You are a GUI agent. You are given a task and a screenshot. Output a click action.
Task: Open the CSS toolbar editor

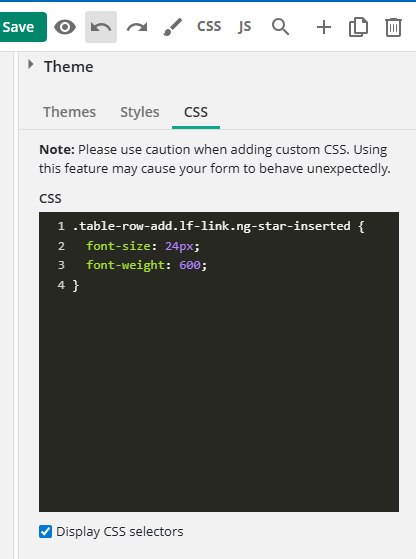click(209, 27)
